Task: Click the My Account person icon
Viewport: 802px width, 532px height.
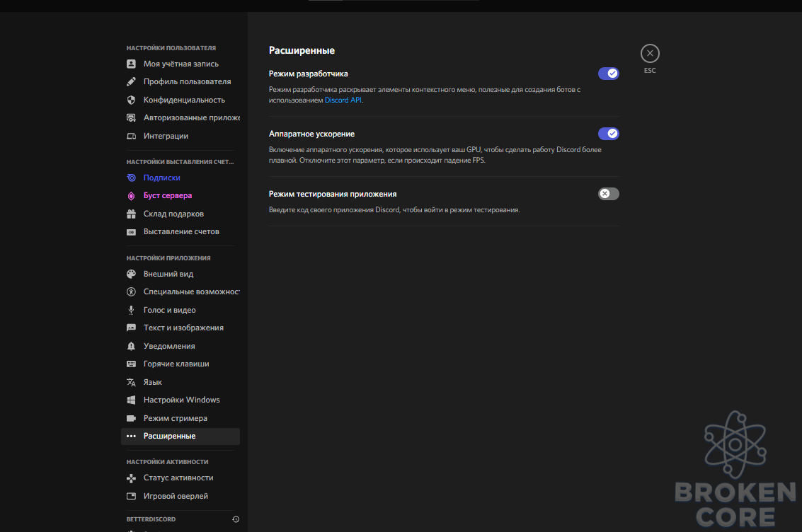Action: coord(131,64)
